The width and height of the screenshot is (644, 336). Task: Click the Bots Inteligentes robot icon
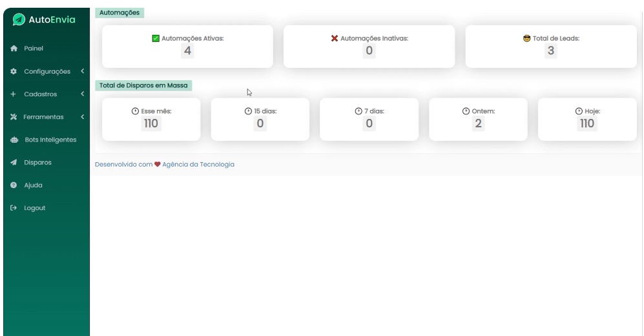(x=13, y=140)
